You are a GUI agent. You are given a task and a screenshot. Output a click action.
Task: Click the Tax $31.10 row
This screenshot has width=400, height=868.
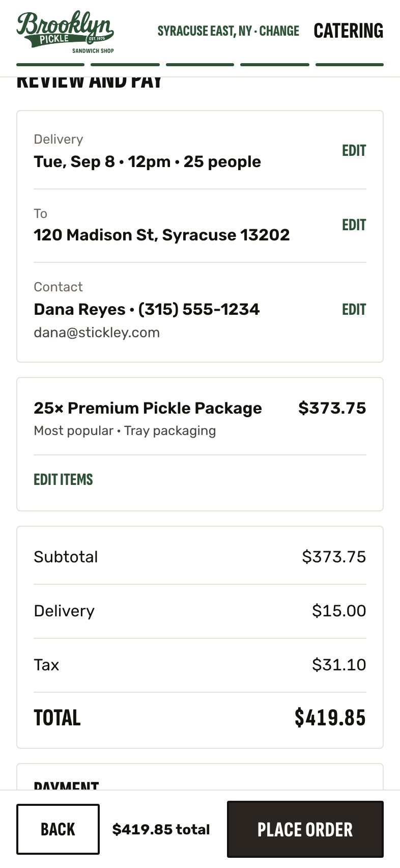(x=200, y=665)
